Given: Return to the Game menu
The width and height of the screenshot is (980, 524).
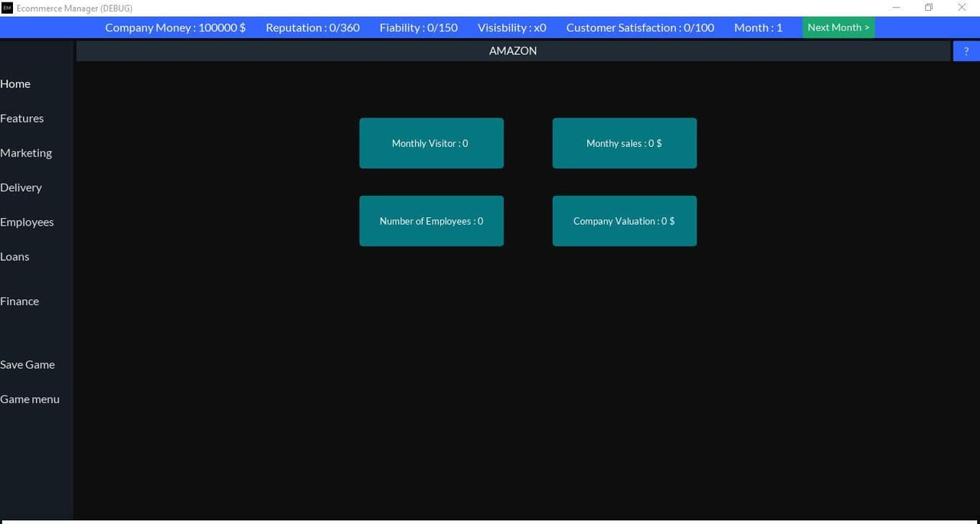Looking at the screenshot, I should click(x=30, y=399).
